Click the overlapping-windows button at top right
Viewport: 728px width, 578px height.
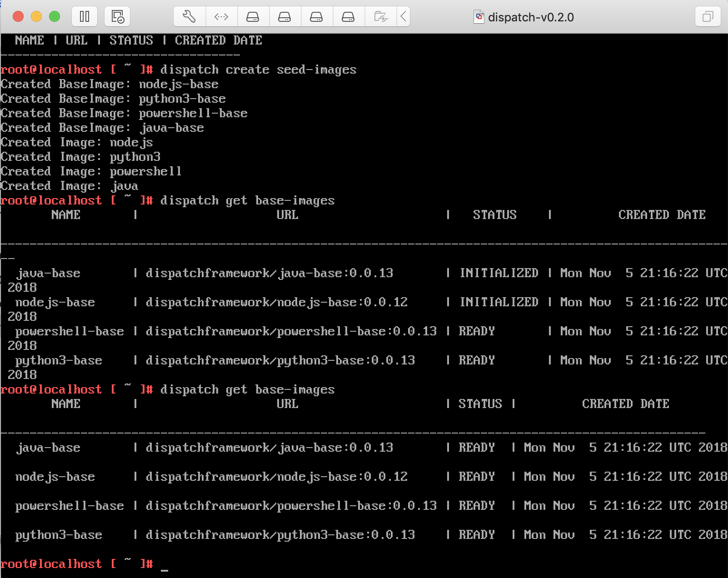tap(708, 17)
